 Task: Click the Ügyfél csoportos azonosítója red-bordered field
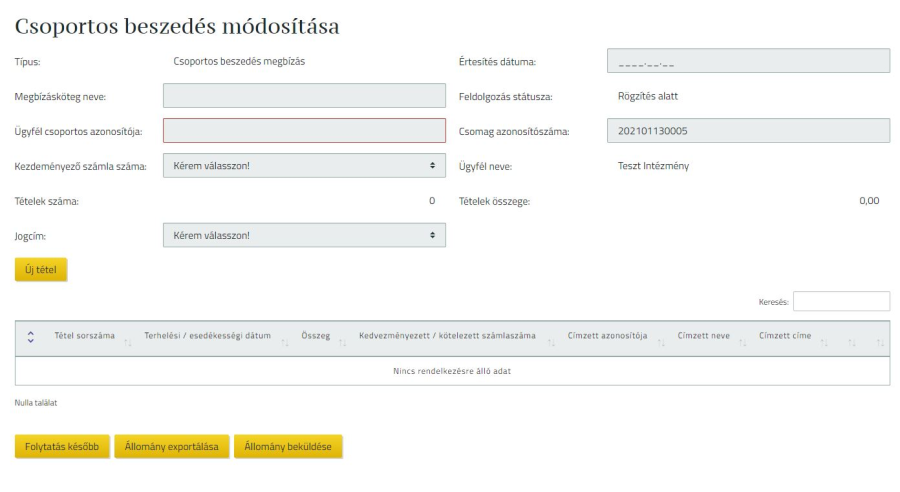click(x=304, y=131)
